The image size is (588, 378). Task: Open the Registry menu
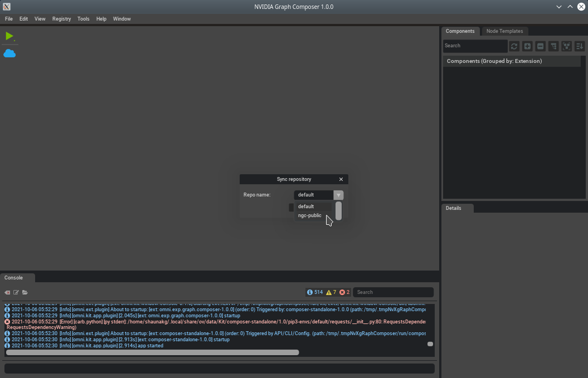[x=61, y=19]
